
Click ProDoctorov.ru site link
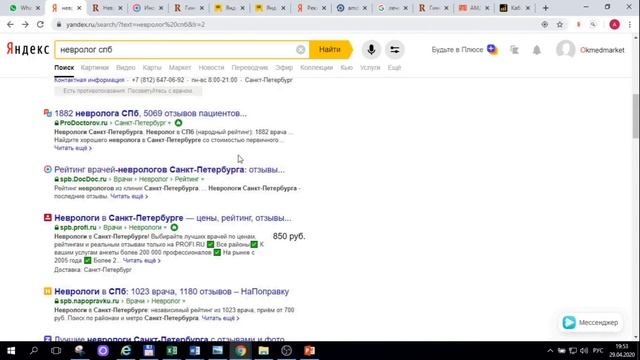click(x=84, y=123)
